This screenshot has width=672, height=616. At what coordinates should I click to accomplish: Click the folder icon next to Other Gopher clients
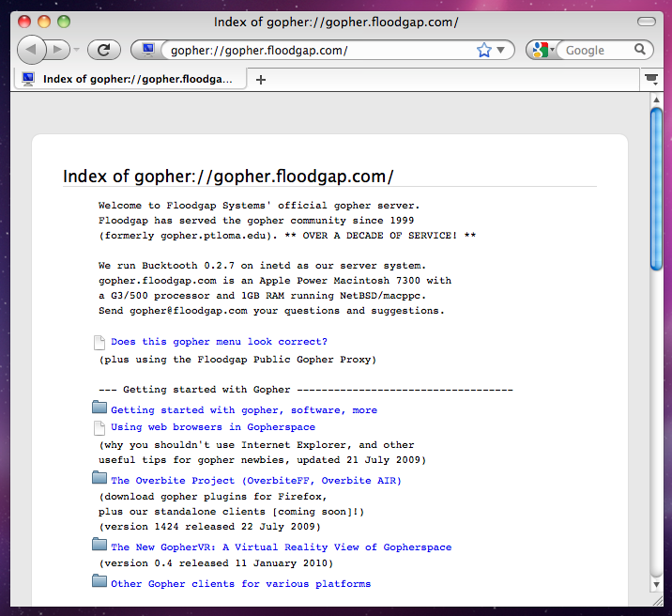[x=100, y=581]
